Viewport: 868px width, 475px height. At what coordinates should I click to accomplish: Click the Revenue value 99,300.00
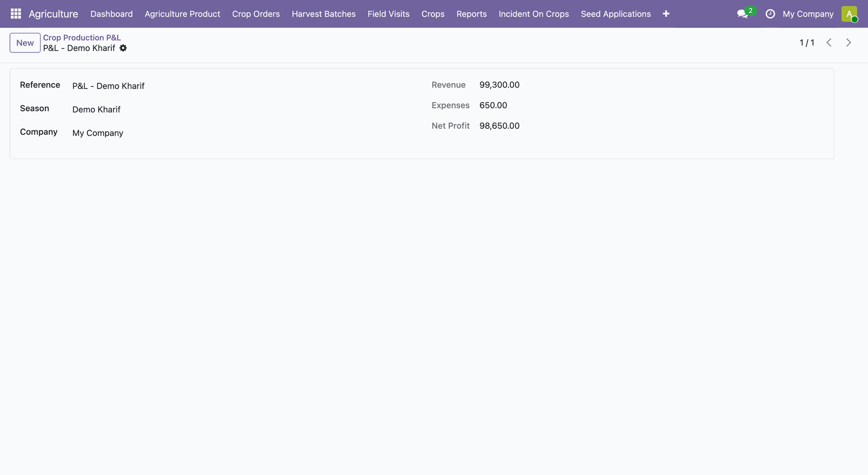pyautogui.click(x=499, y=85)
